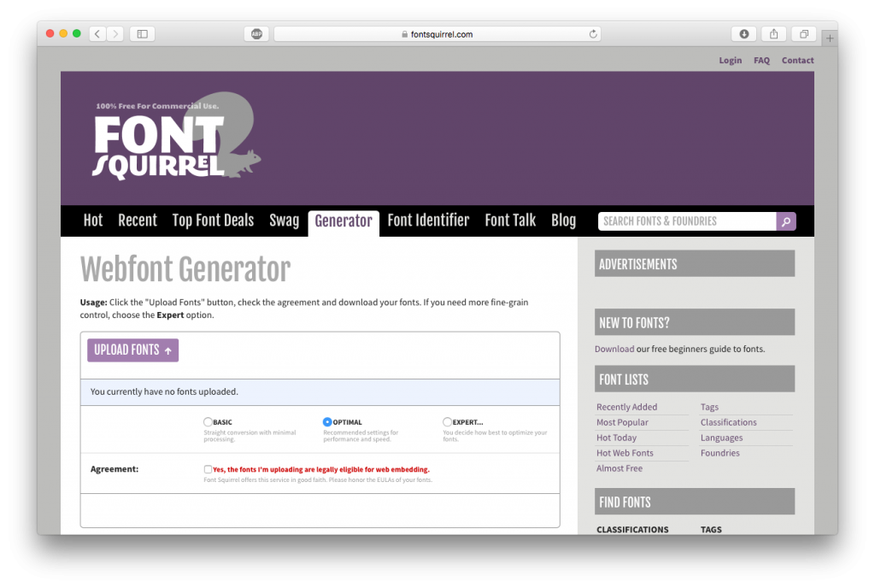Image resolution: width=875 pixels, height=588 pixels.
Task: Select the Optimal radio option
Action: (x=327, y=421)
